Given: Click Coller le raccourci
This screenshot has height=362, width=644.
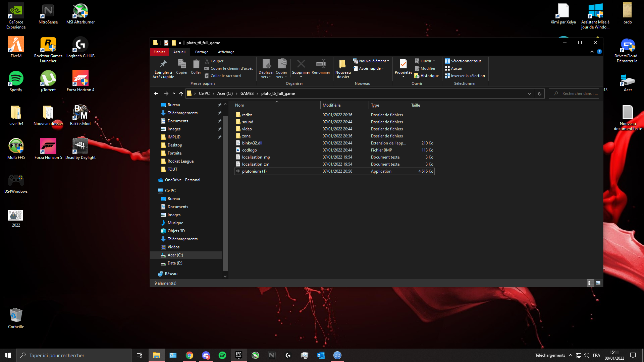Looking at the screenshot, I should pyautogui.click(x=223, y=76).
